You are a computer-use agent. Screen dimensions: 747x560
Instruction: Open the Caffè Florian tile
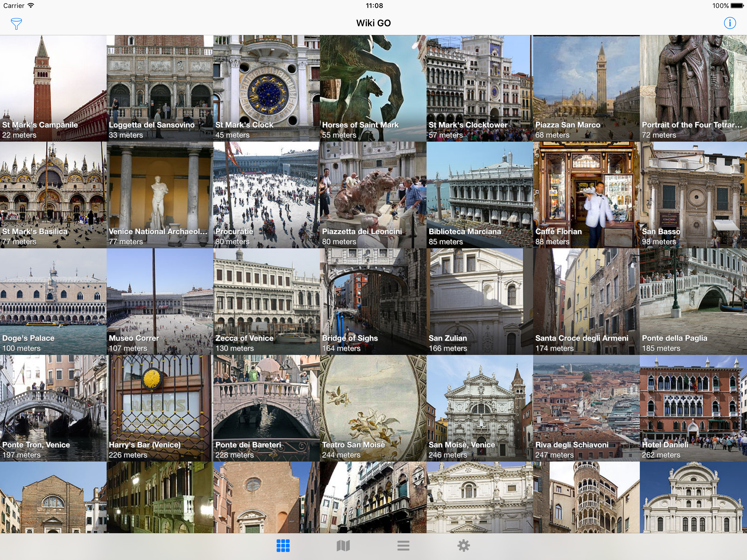click(x=586, y=195)
